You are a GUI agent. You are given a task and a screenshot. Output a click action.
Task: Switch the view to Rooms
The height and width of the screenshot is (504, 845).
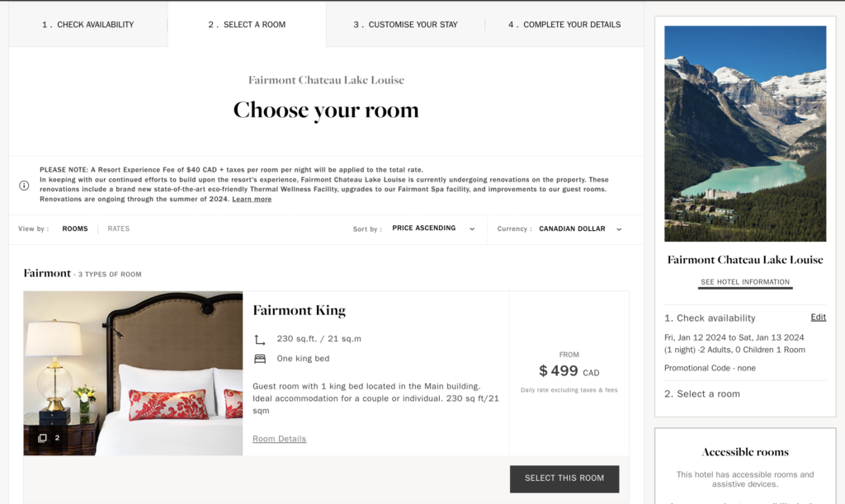click(75, 228)
